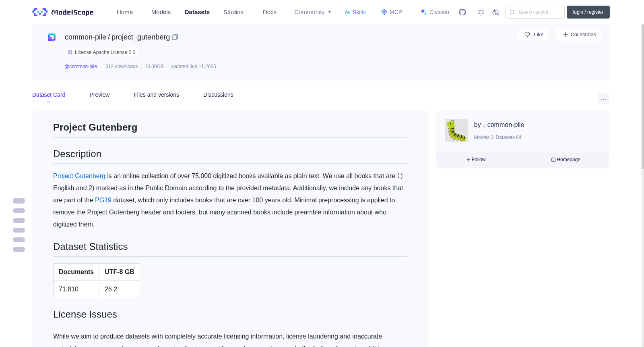The width and height of the screenshot is (644, 347).
Task: Switch language with the translate icon
Action: click(495, 12)
